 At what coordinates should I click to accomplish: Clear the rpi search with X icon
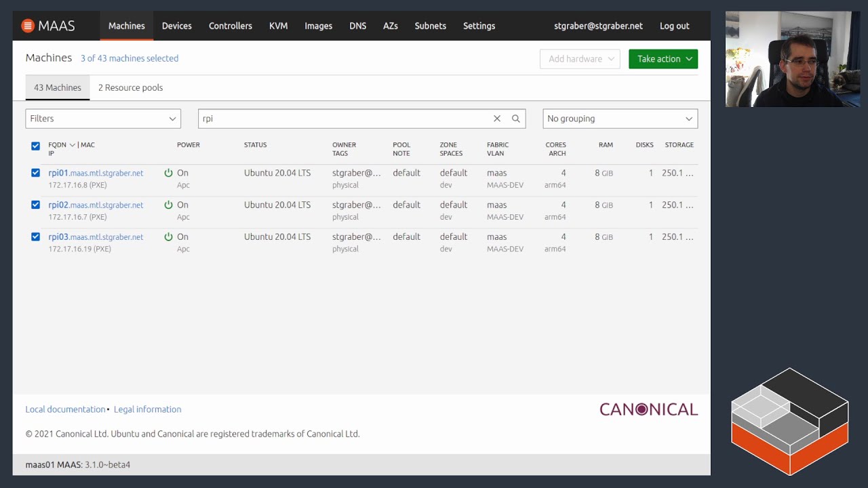(x=497, y=119)
